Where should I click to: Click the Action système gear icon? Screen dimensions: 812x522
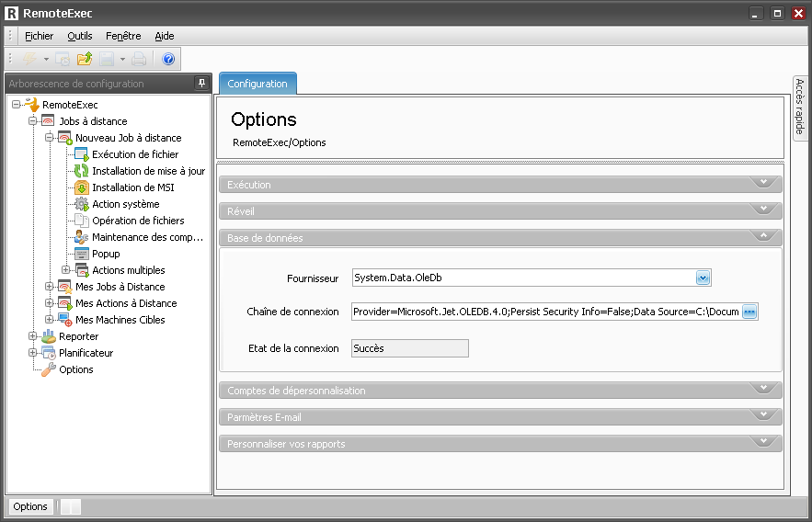[x=81, y=204]
